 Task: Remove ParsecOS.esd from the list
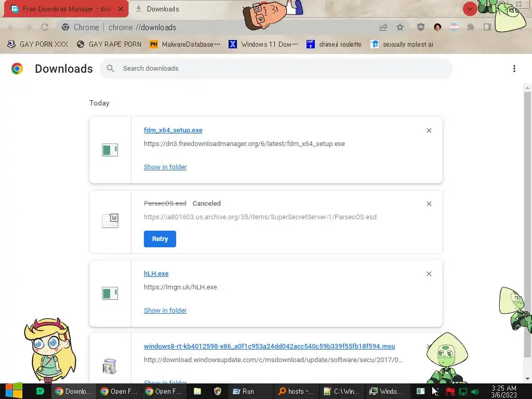coord(429,204)
